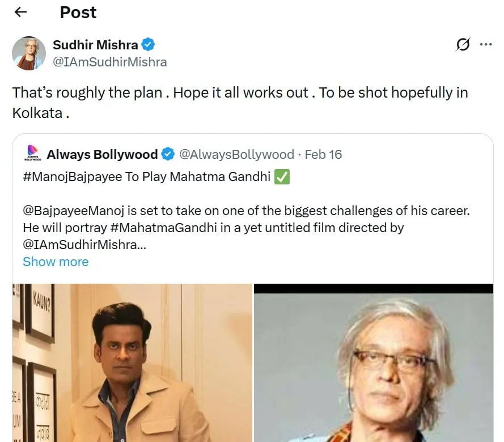This screenshot has height=442, width=504.
Task: Click the @AlwaysBollywood handle
Action: click(x=236, y=154)
